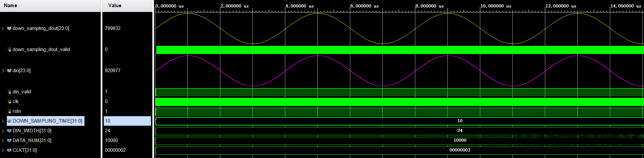Click the clk signal icon
This screenshot has height=158, width=644.
(9, 102)
